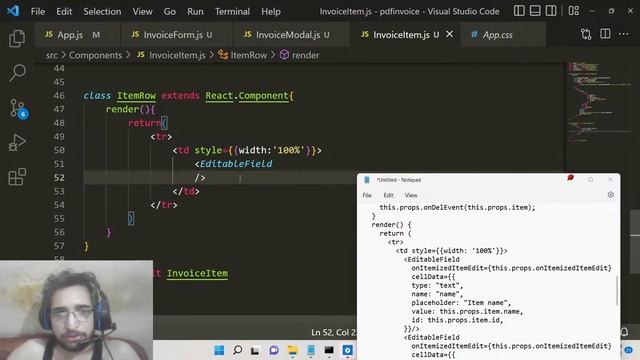
Task: Open the Terminal menu
Action: coord(232,11)
